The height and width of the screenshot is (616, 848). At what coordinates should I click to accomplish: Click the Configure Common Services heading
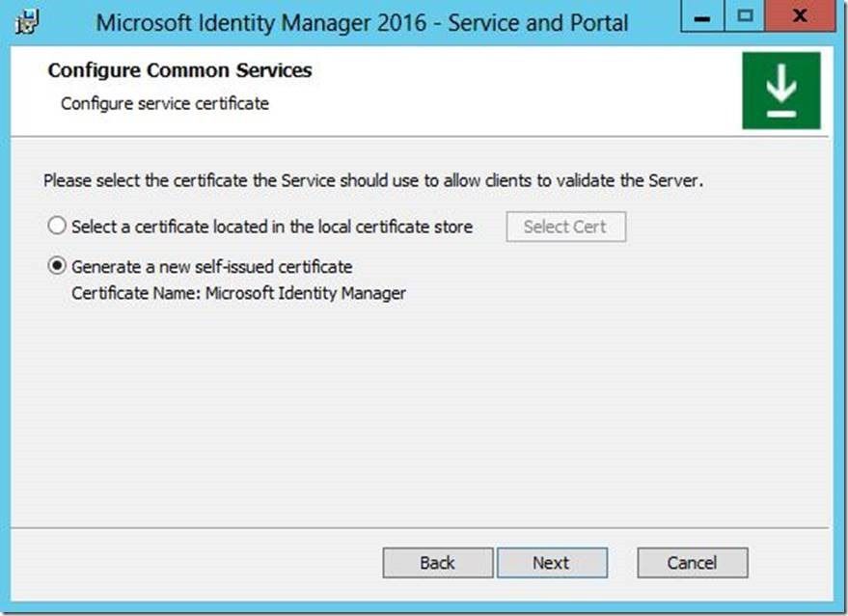point(179,70)
